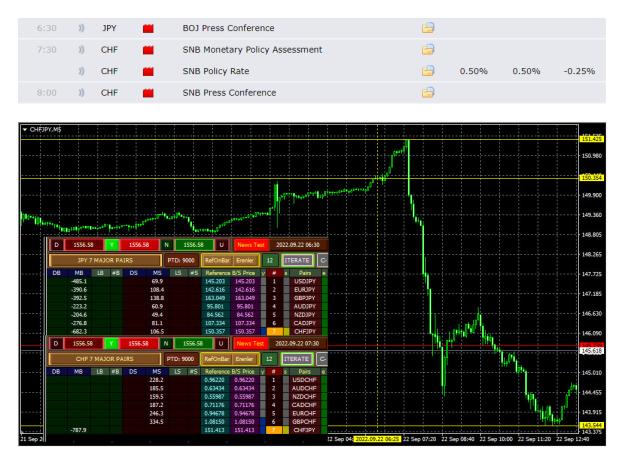Image resolution: width=625 pixels, height=465 pixels.
Task: Click the 145.618 current price label
Action: (592, 351)
